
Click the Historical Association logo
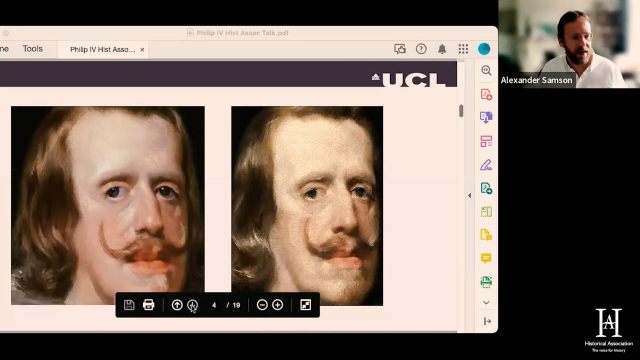[609, 330]
